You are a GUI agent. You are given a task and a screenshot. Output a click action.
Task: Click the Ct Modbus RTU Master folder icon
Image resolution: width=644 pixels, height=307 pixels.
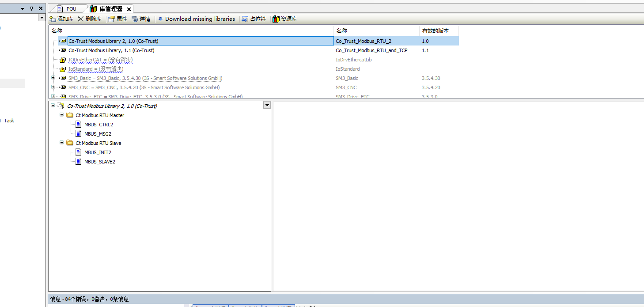pos(70,115)
